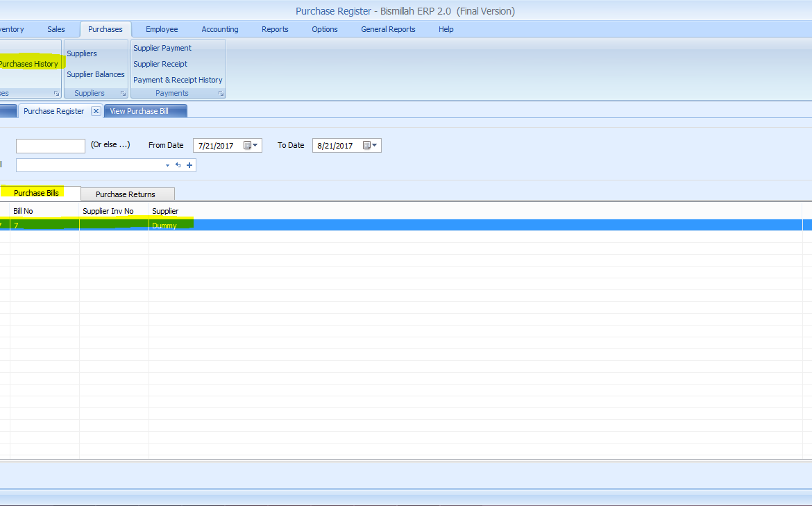812x506 pixels.
Task: Expand the combo box dropdown arrow
Action: pos(167,165)
